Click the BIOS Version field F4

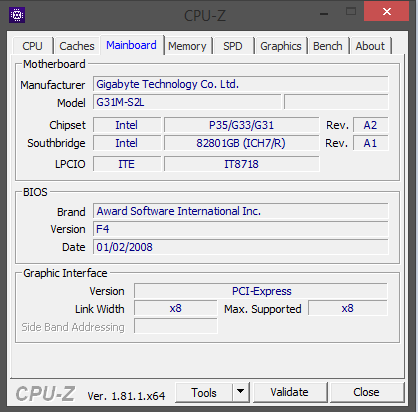pos(241,229)
